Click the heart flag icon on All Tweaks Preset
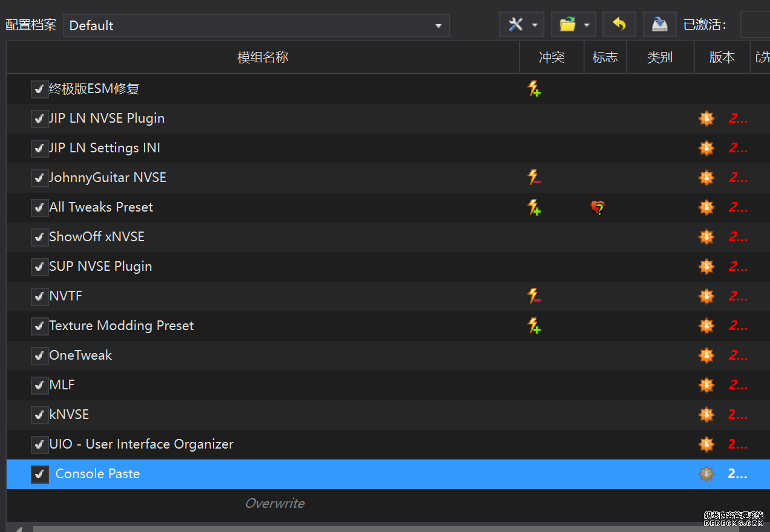This screenshot has height=532, width=770. tap(598, 208)
